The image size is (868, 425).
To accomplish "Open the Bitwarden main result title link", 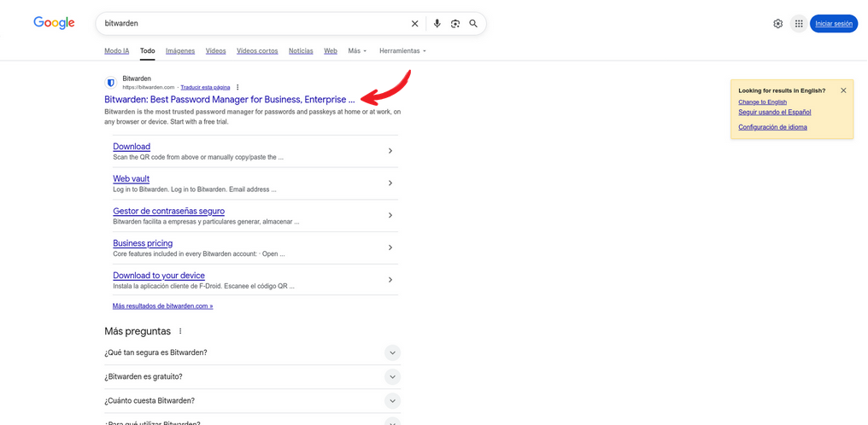I will (x=229, y=100).
